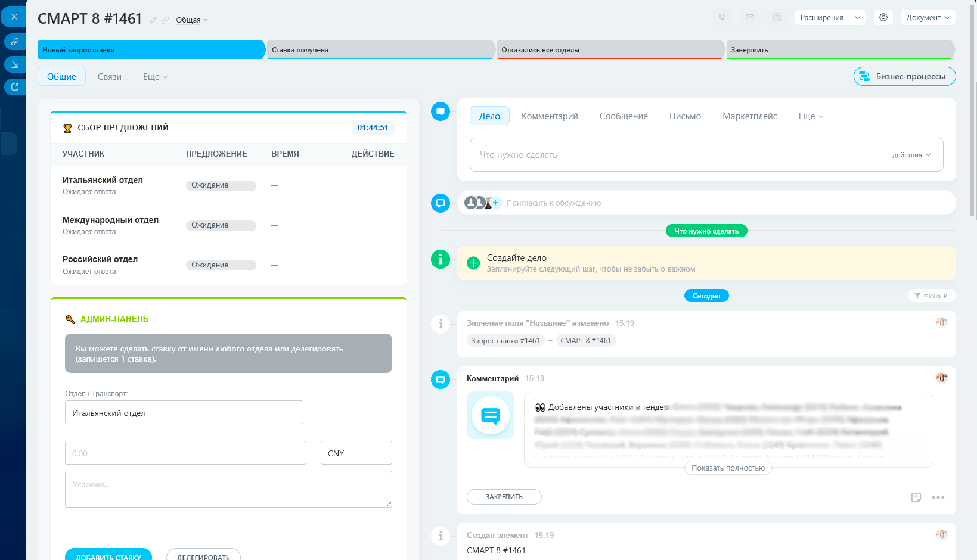Select the Ставка получена stage
The image size is (977, 560).
coord(382,49)
